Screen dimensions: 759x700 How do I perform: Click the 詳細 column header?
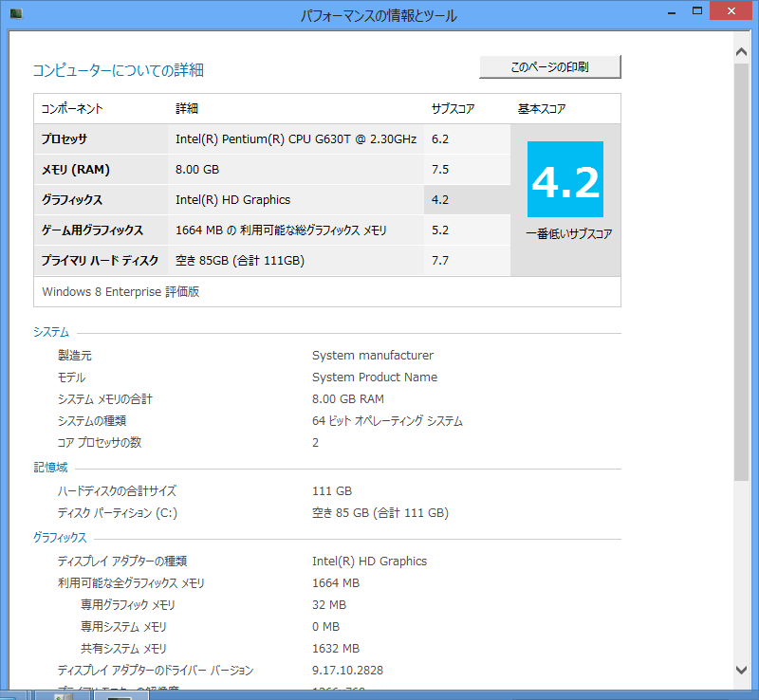coord(187,108)
